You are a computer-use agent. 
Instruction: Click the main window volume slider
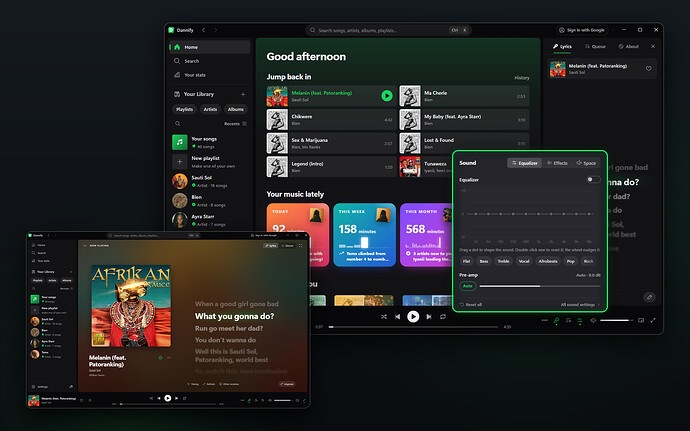click(x=617, y=320)
